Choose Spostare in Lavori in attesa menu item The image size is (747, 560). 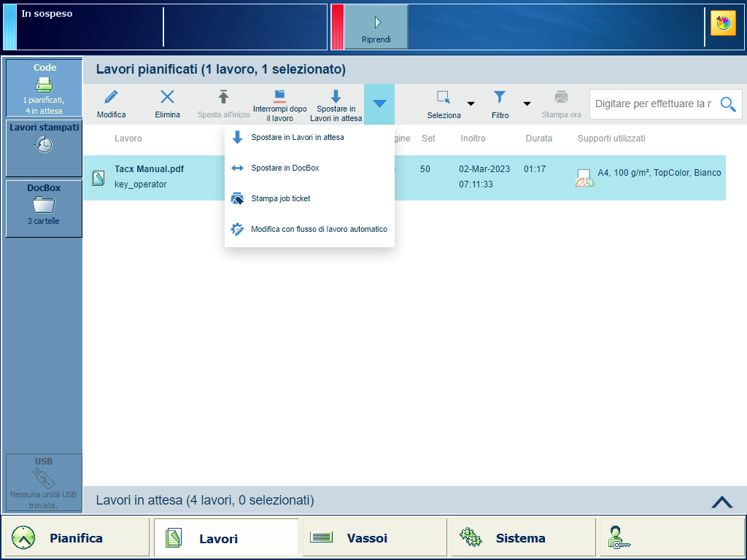(x=309, y=137)
